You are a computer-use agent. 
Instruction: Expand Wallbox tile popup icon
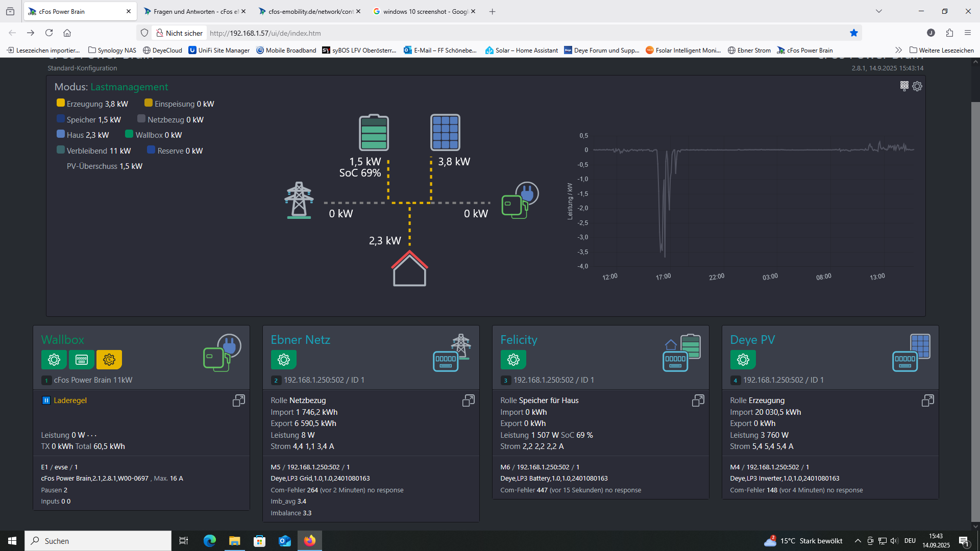coord(238,400)
